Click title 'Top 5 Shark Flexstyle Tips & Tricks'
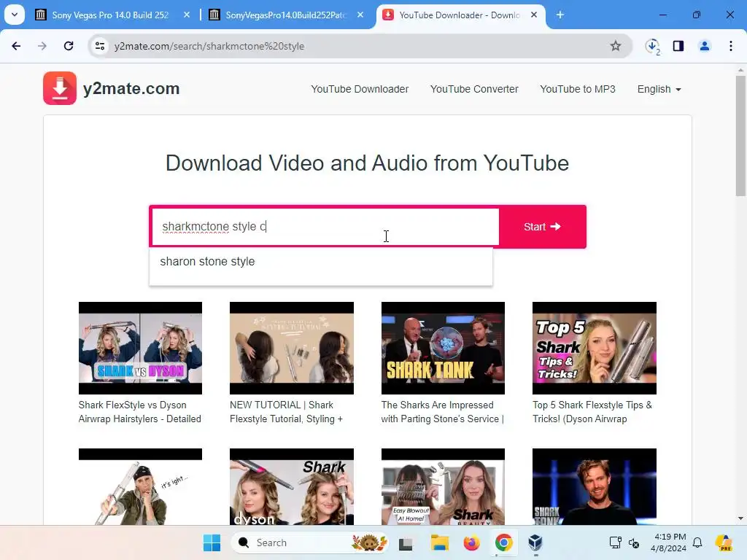 pos(592,412)
